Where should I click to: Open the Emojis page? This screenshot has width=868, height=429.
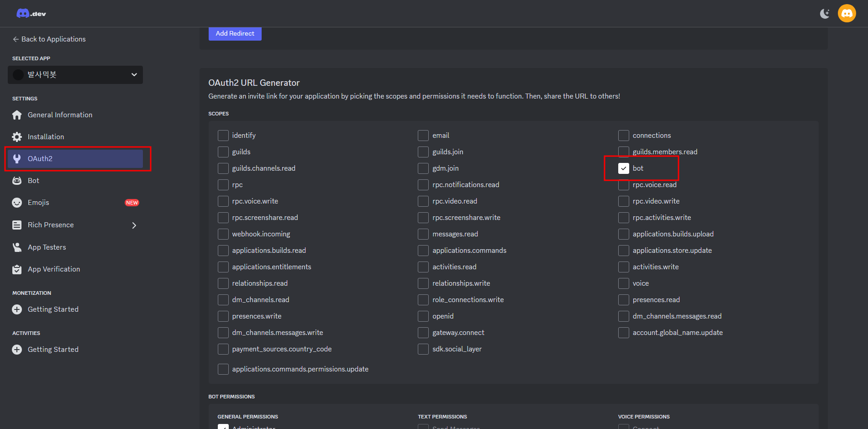click(x=75, y=203)
